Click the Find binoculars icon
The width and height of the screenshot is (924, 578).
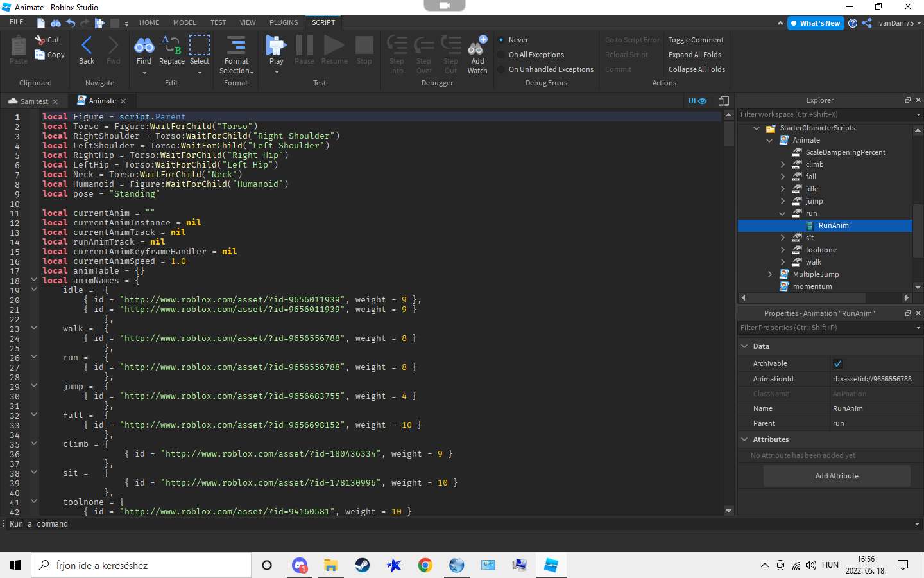[x=144, y=46]
